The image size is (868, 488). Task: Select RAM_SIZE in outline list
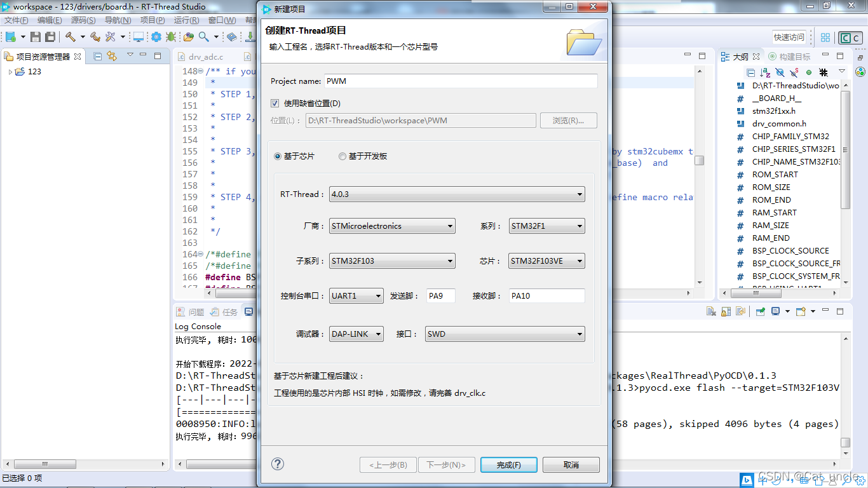point(771,226)
